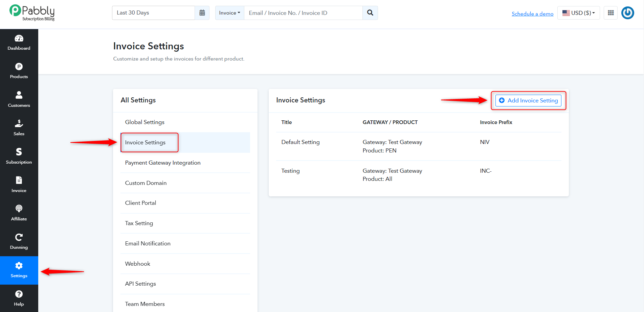Click the calendar icon beside date range

[x=202, y=13]
